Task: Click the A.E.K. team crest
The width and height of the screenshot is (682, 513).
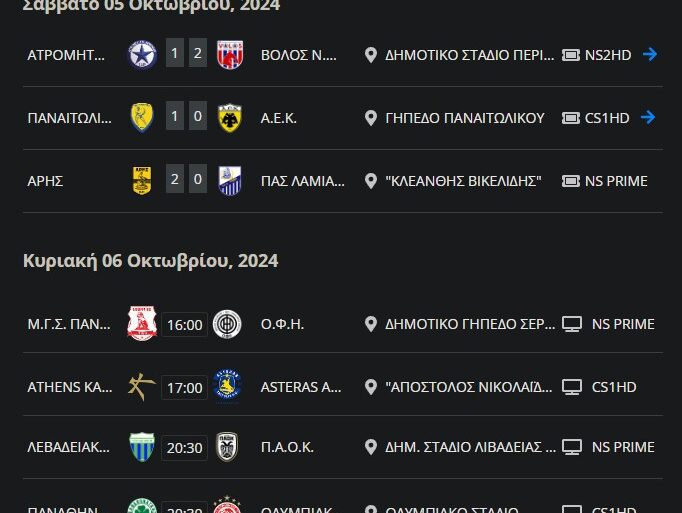Action: pos(231,118)
